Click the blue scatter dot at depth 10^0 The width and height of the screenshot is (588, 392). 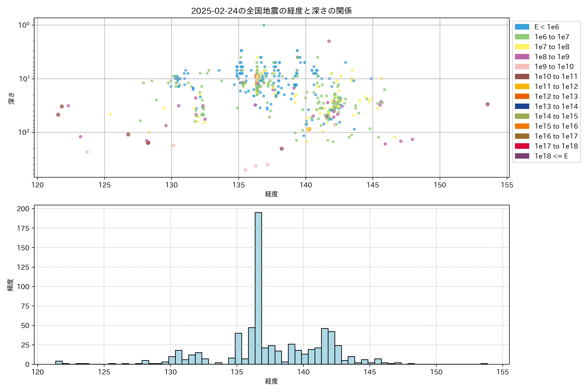(x=264, y=25)
